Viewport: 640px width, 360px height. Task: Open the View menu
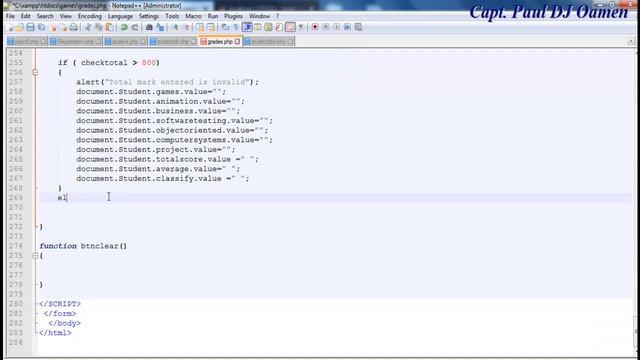tap(66, 16)
